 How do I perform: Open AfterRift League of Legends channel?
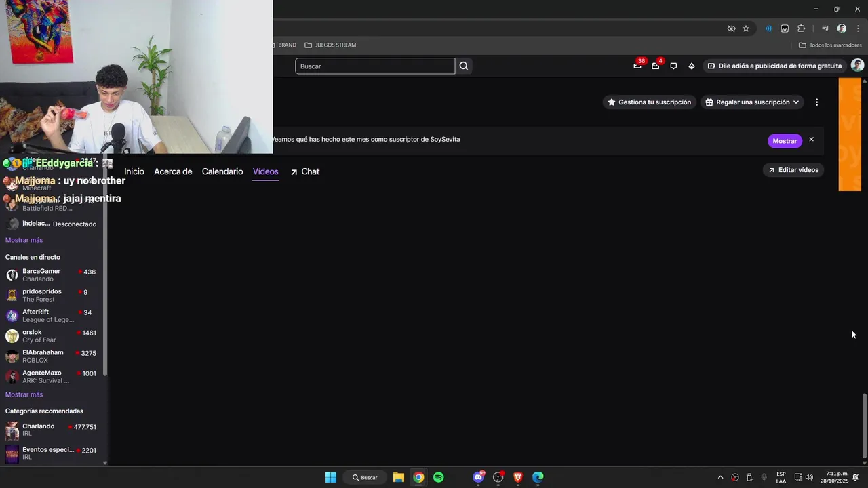(x=52, y=315)
